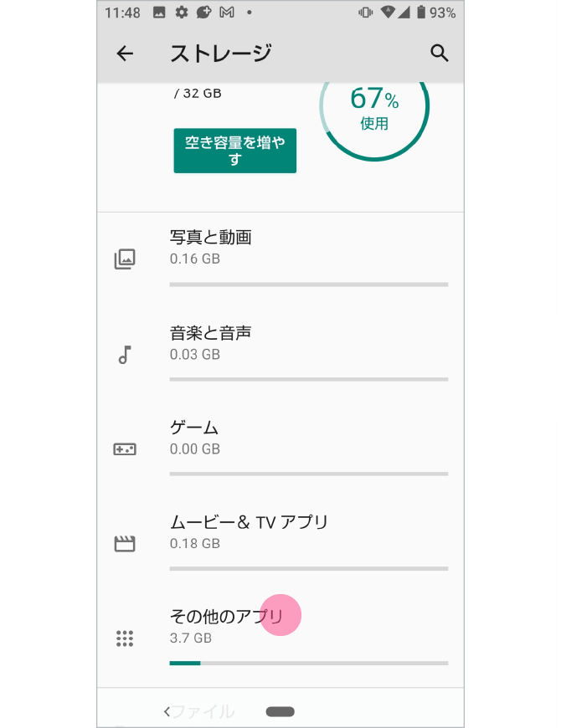Click the その他のアプリ storage progress bar
This screenshot has width=561, height=728.
pyautogui.click(x=308, y=662)
